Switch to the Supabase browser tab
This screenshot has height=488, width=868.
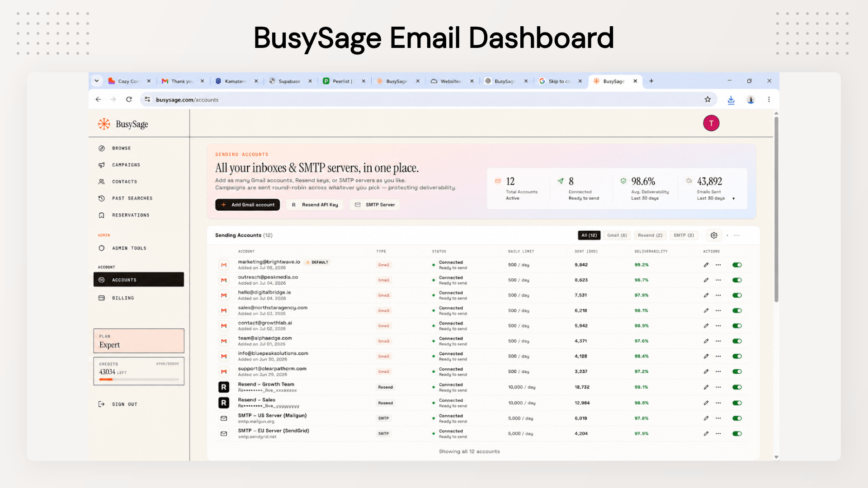(290, 81)
